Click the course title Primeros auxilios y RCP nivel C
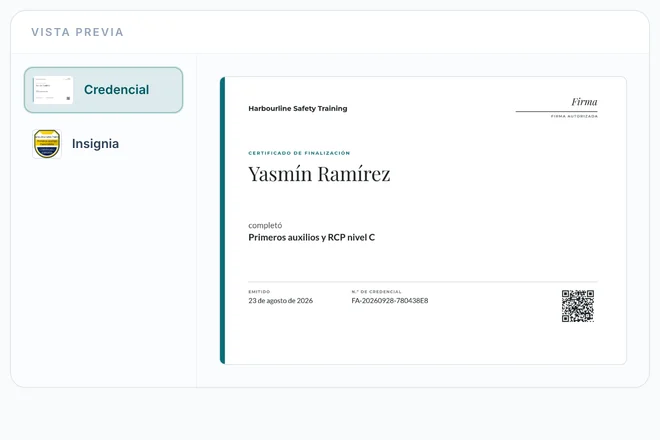 click(x=311, y=237)
